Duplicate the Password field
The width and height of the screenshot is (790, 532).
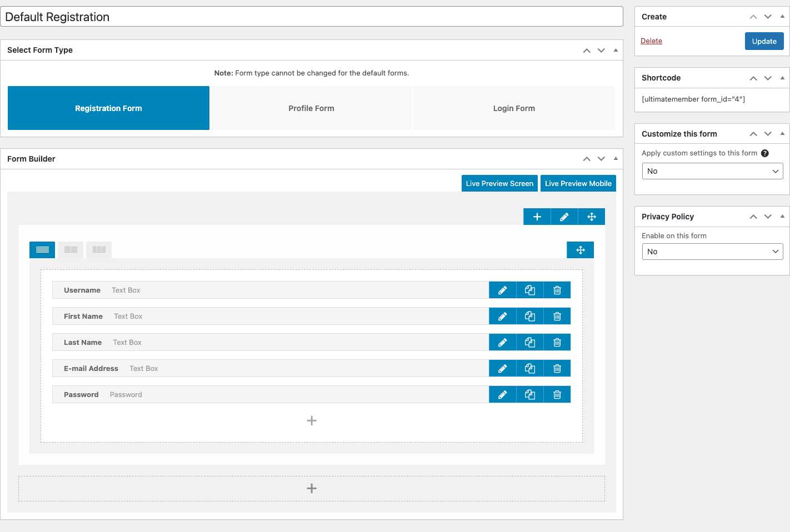pos(530,394)
